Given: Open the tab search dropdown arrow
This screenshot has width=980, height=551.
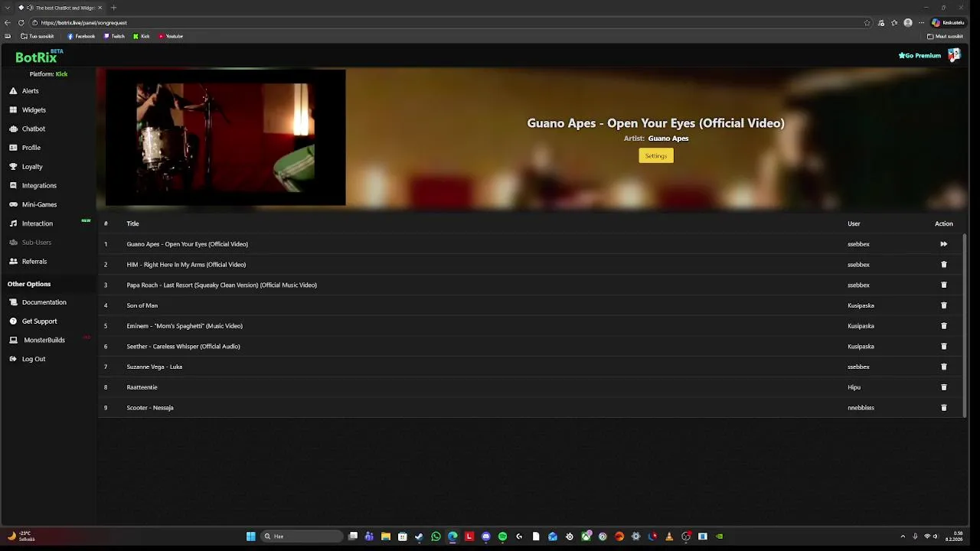Looking at the screenshot, I should coord(8,8).
